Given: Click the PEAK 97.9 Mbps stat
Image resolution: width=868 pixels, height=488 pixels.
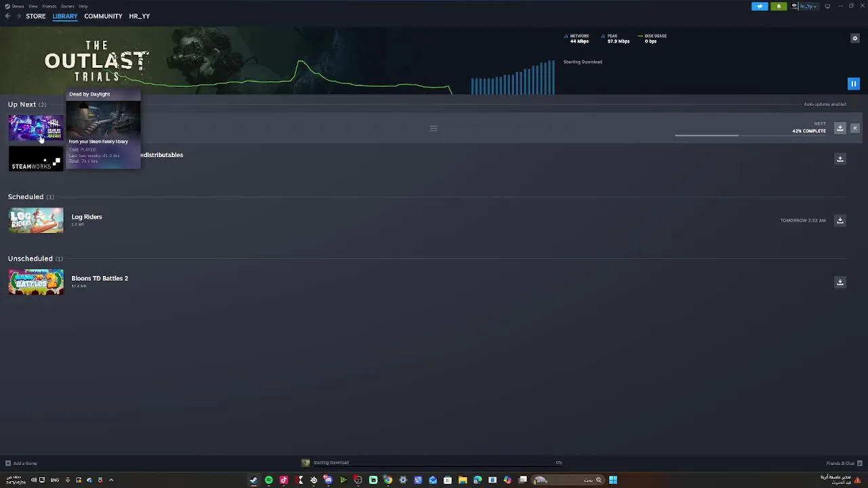Looking at the screenshot, I should 616,39.
